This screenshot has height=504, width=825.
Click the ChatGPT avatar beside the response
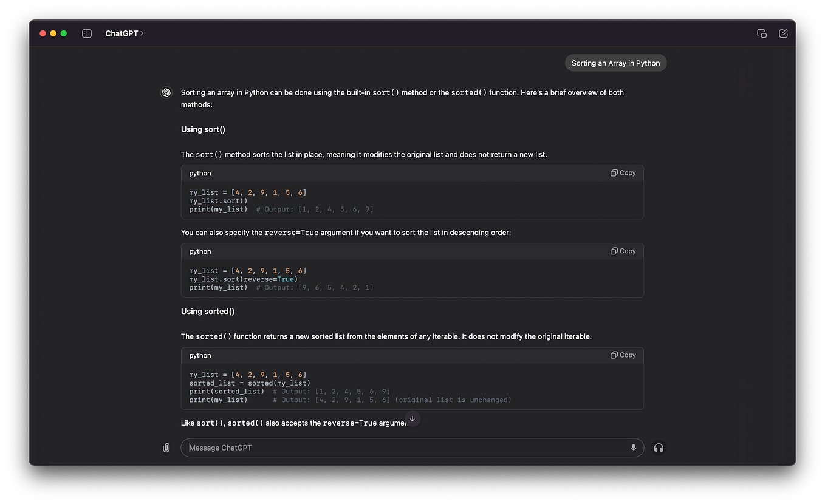(x=166, y=92)
